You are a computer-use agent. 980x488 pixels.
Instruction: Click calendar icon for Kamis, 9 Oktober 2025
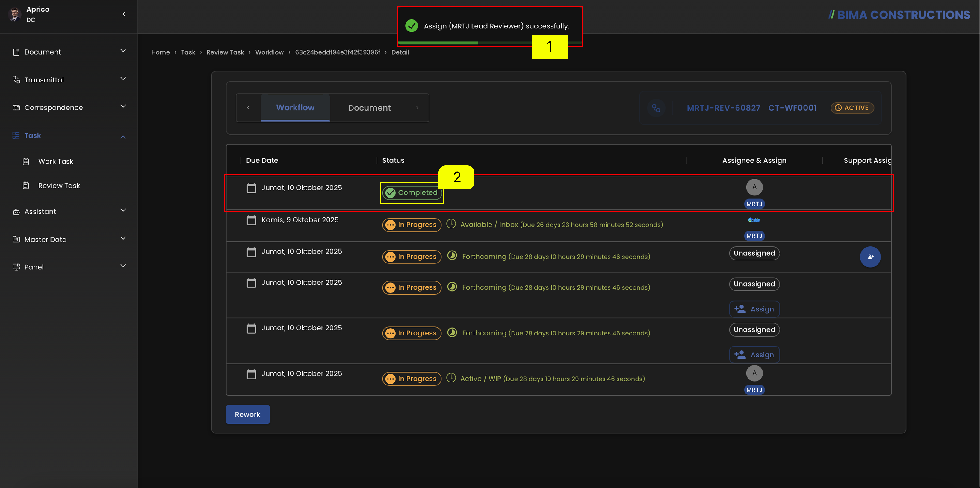[x=252, y=220]
